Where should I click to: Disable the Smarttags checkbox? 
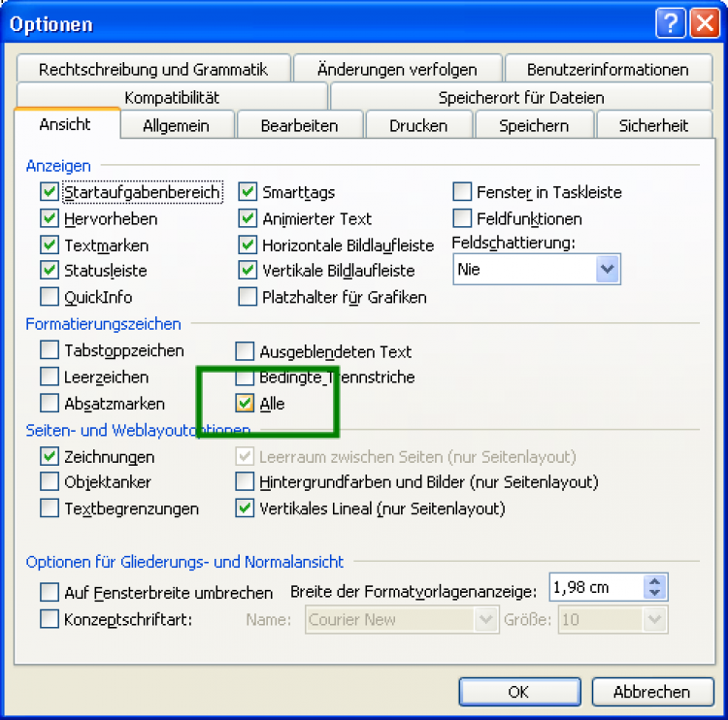[248, 192]
